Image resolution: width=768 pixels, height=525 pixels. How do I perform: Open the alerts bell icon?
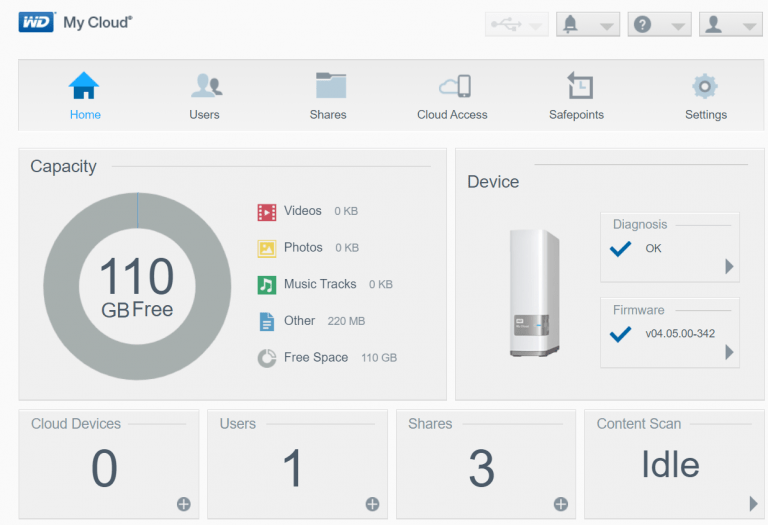[570, 24]
